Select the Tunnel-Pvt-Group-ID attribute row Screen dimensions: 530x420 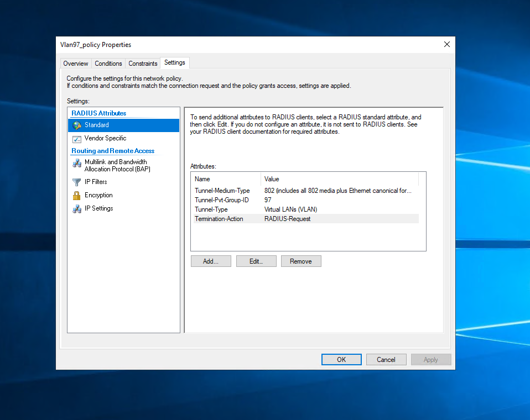pos(306,200)
